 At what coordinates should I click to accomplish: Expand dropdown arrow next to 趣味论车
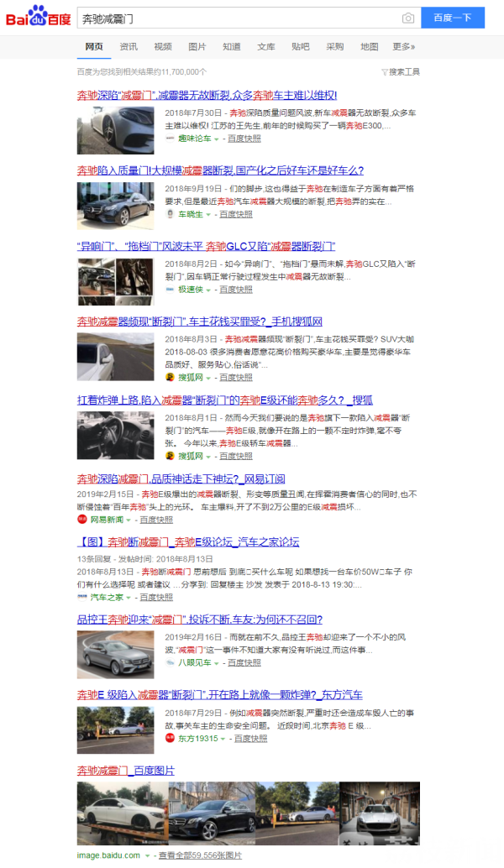click(217, 139)
